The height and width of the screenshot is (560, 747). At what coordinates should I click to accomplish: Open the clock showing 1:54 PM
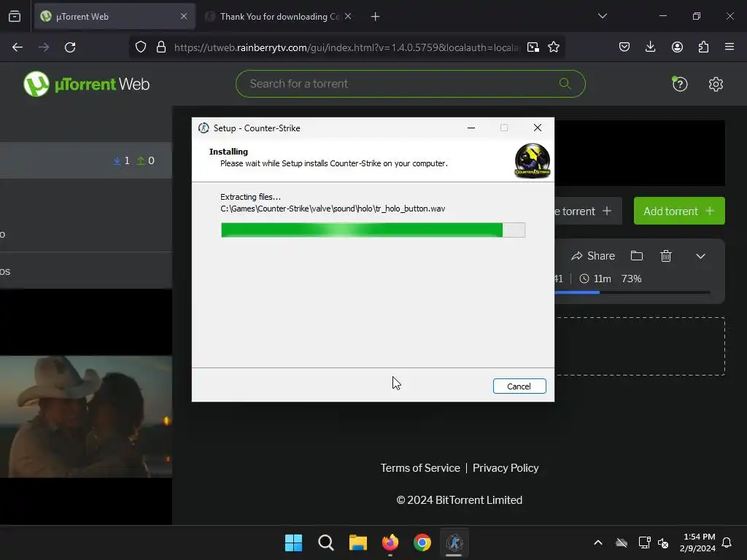click(697, 542)
